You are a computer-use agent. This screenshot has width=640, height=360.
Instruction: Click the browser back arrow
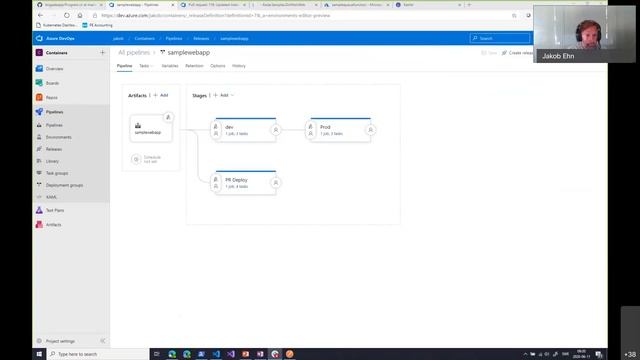(x=40, y=16)
